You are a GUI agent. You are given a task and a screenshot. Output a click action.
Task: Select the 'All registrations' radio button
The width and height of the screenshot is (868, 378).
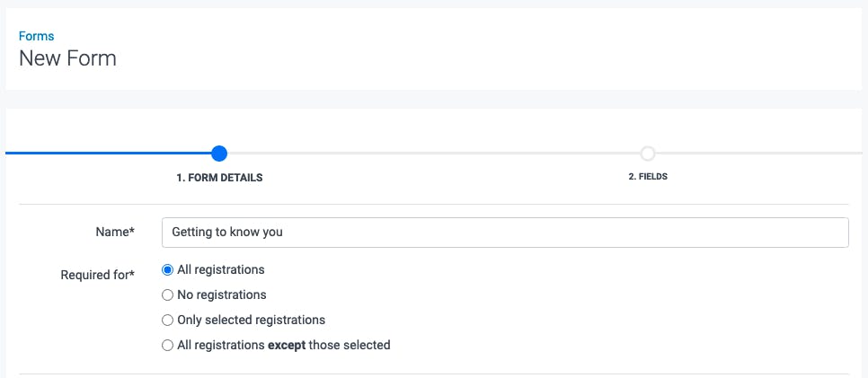(x=167, y=269)
